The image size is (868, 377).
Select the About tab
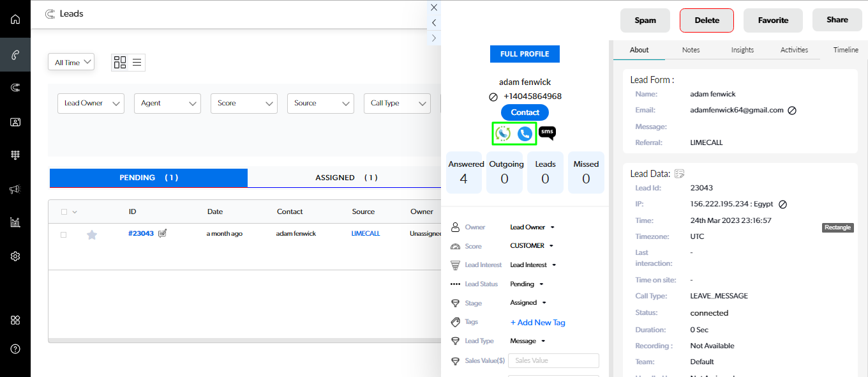coord(639,50)
